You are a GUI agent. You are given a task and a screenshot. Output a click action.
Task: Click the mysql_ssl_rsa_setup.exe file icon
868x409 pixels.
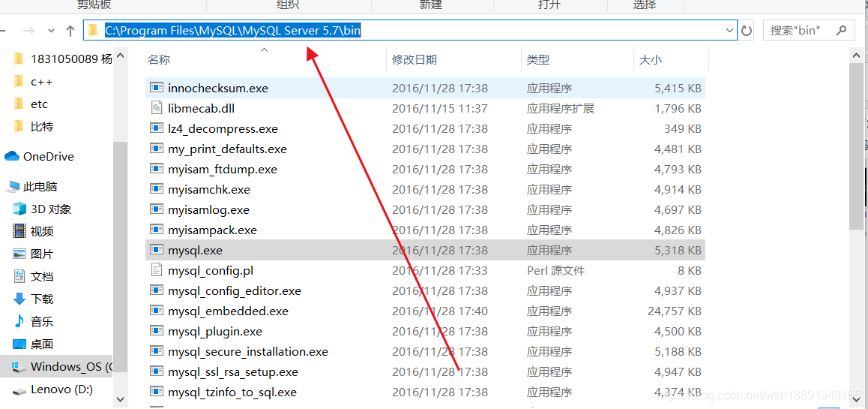coord(157,372)
